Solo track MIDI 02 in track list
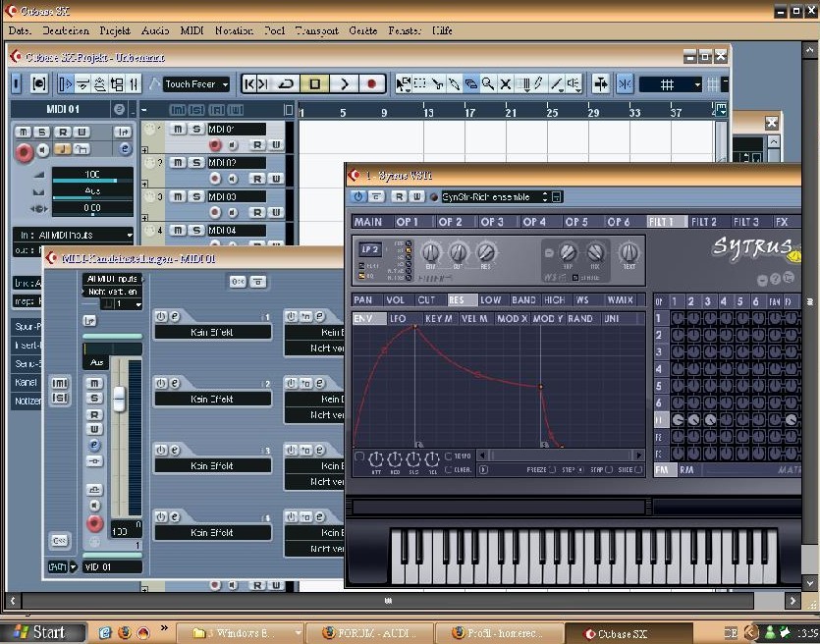 click(x=196, y=163)
